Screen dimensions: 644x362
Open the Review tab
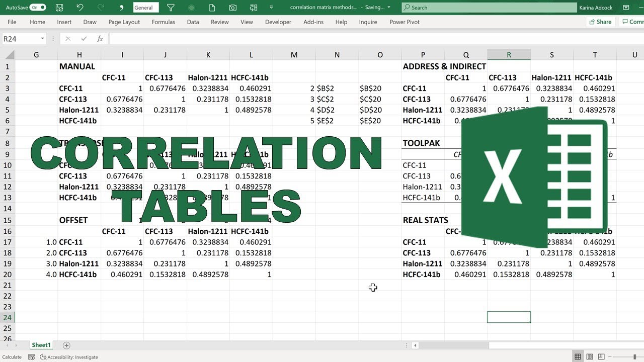coord(220,22)
